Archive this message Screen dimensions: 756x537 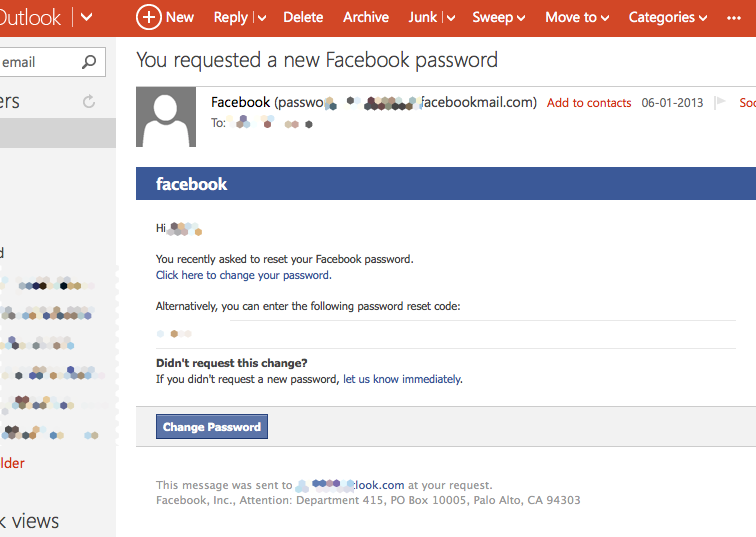click(366, 17)
